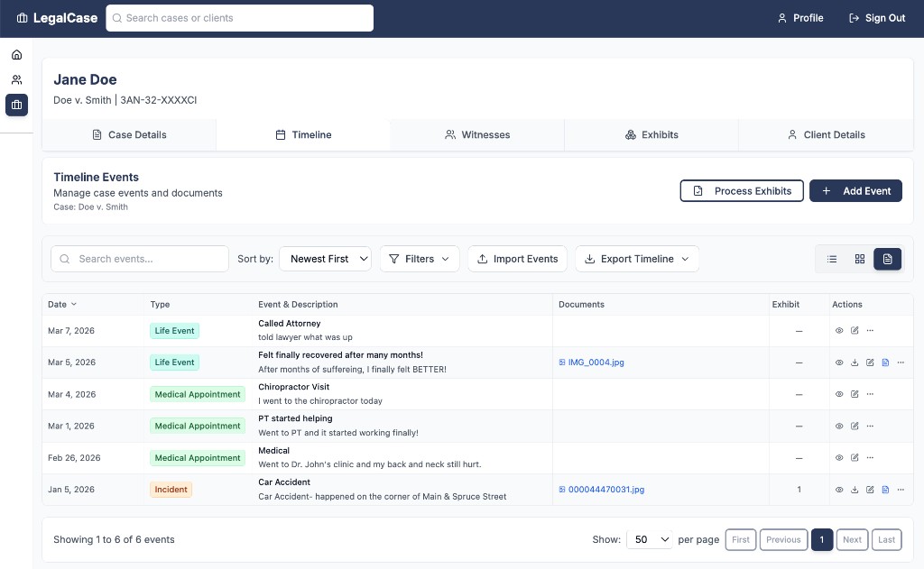The height and width of the screenshot is (569, 924).
Task: Open the Exhibits tab
Action: (651, 134)
